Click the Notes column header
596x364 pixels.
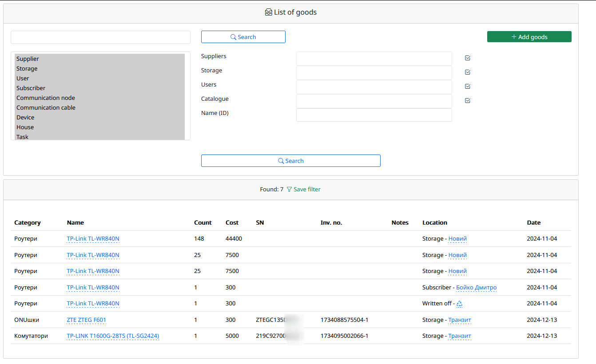click(400, 223)
